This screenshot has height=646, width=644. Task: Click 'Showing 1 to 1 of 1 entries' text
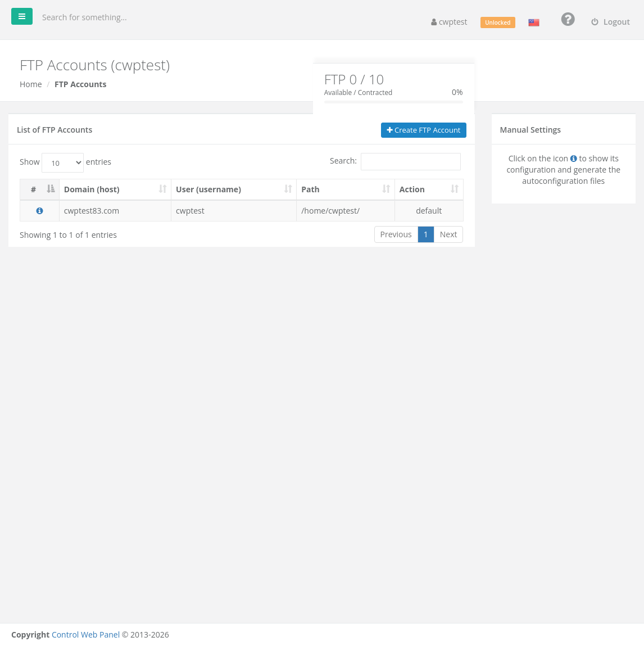(x=69, y=235)
